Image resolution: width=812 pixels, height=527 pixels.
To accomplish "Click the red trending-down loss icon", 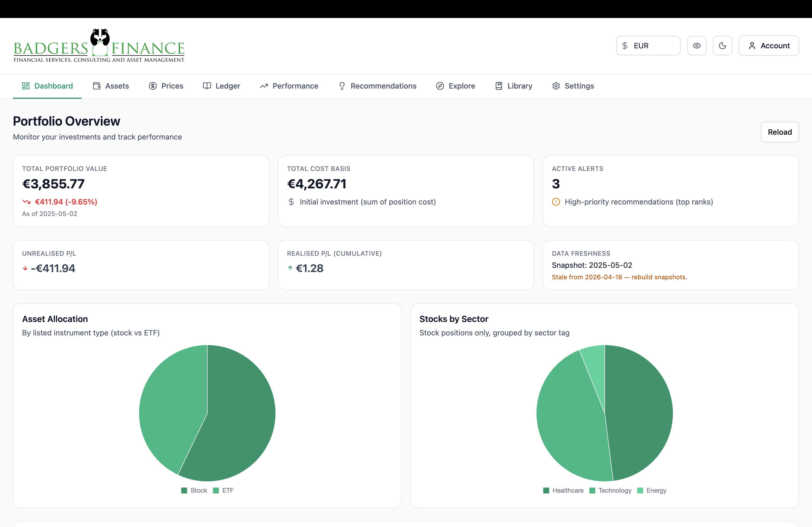I will pos(26,202).
